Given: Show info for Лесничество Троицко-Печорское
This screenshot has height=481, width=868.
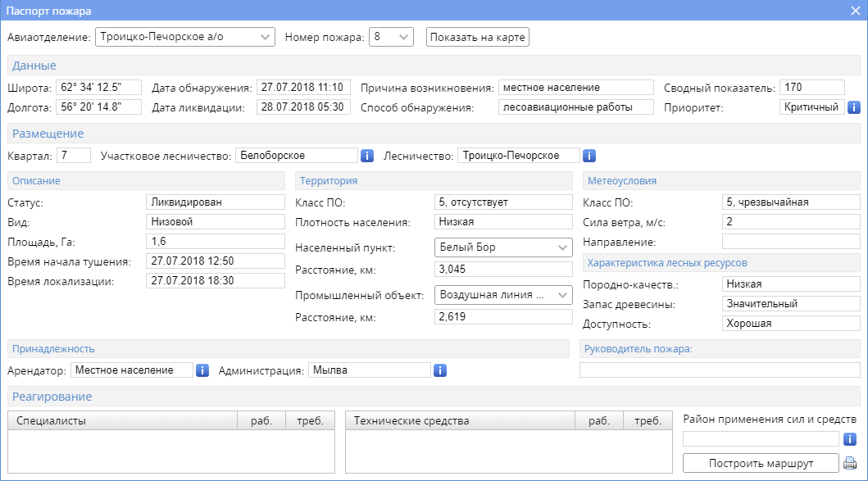Looking at the screenshot, I should tap(589, 156).
